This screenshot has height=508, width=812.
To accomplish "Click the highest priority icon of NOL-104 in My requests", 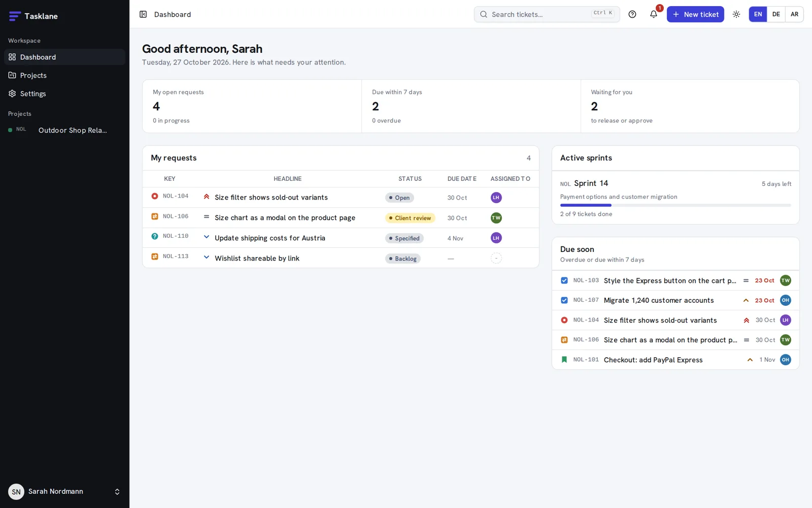I will [207, 197].
